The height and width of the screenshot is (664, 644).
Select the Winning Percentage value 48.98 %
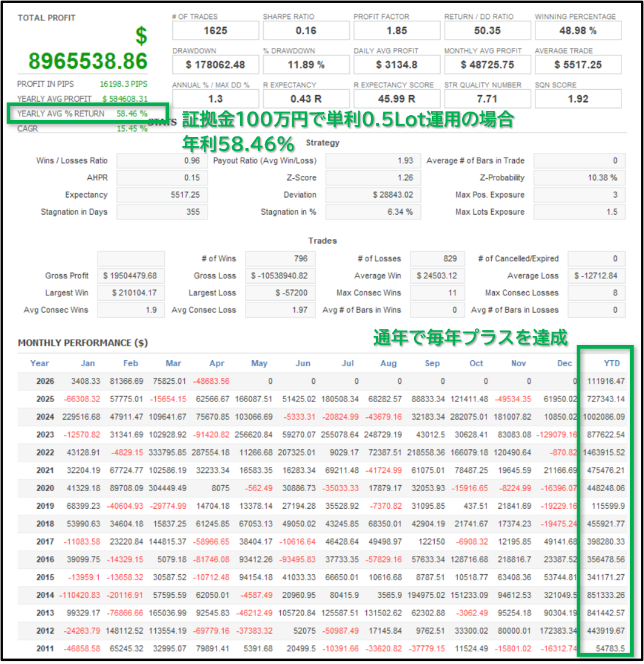coord(578,31)
